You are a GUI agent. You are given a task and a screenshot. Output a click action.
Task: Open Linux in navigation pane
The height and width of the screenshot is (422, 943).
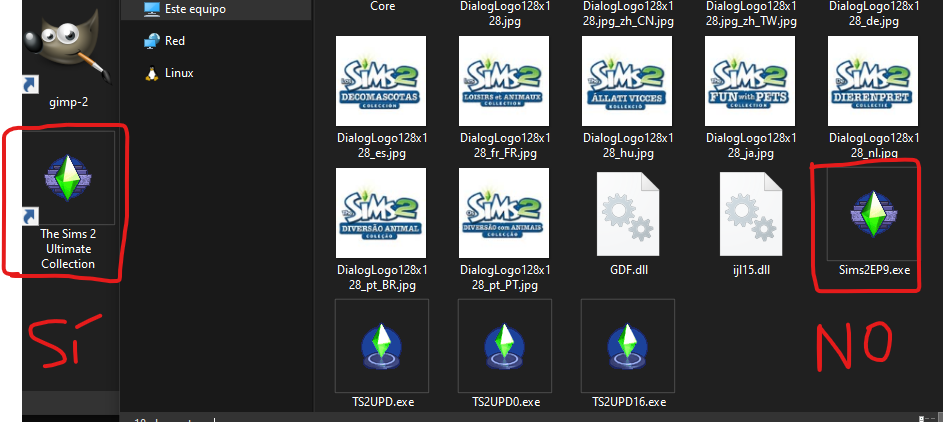tap(179, 73)
